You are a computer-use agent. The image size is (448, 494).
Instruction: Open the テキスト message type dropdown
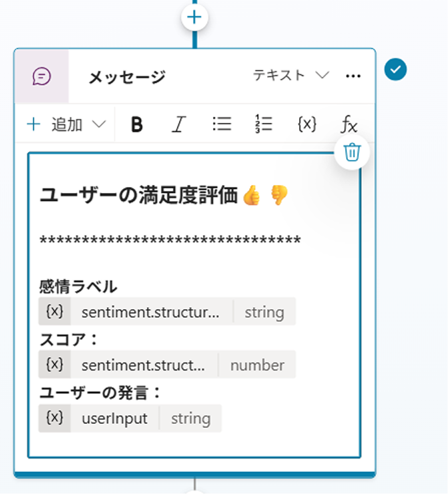290,76
